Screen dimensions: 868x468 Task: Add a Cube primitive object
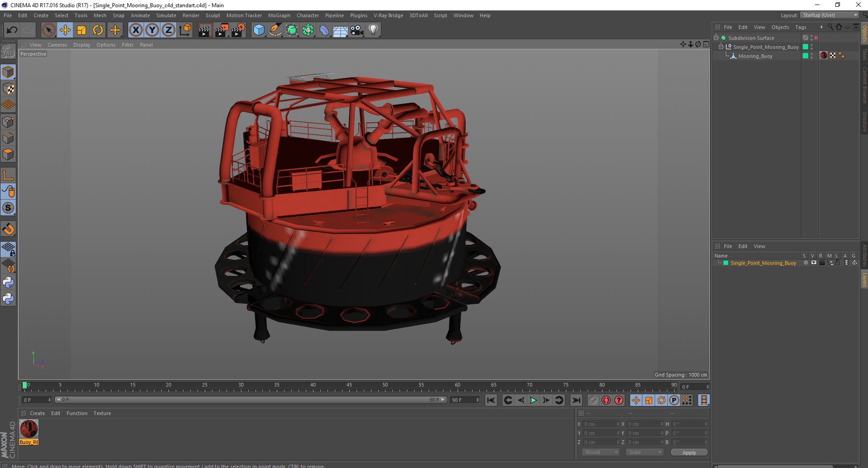pos(259,30)
